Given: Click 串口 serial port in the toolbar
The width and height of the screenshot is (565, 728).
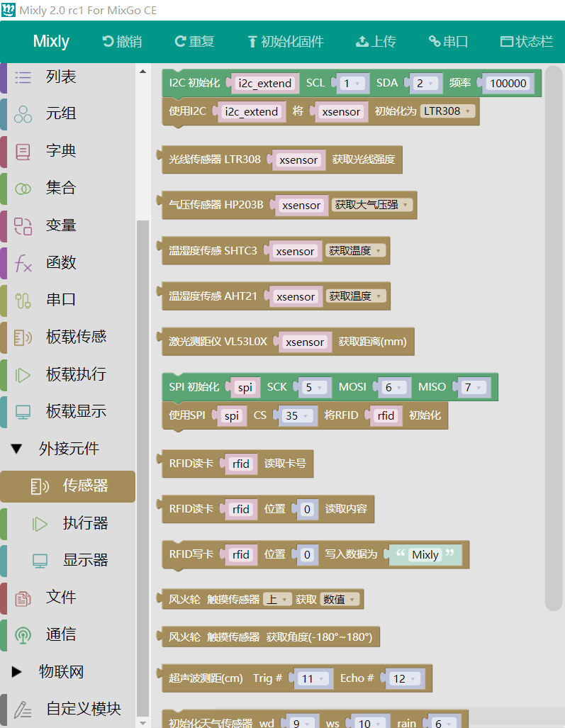Looking at the screenshot, I should 449,42.
